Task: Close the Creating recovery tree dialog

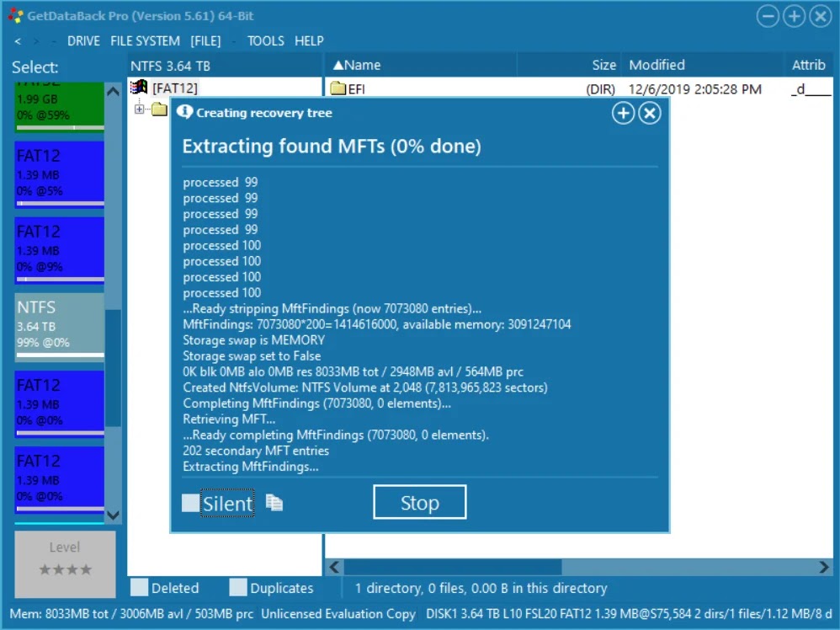Action: tap(650, 113)
